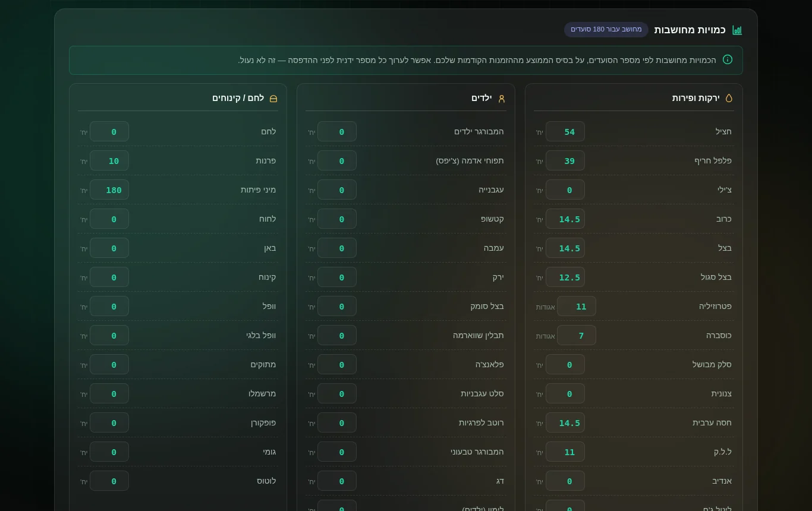The height and width of the screenshot is (511, 812).
Task: Click the באן quantity input
Action: (109, 248)
